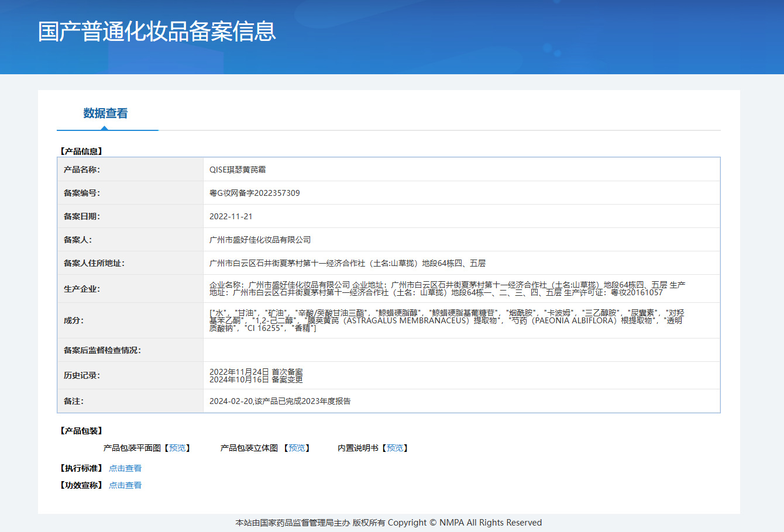The width and height of the screenshot is (784, 532).
Task: Click the 生产企业 details text
Action: pyautogui.click(x=447, y=289)
